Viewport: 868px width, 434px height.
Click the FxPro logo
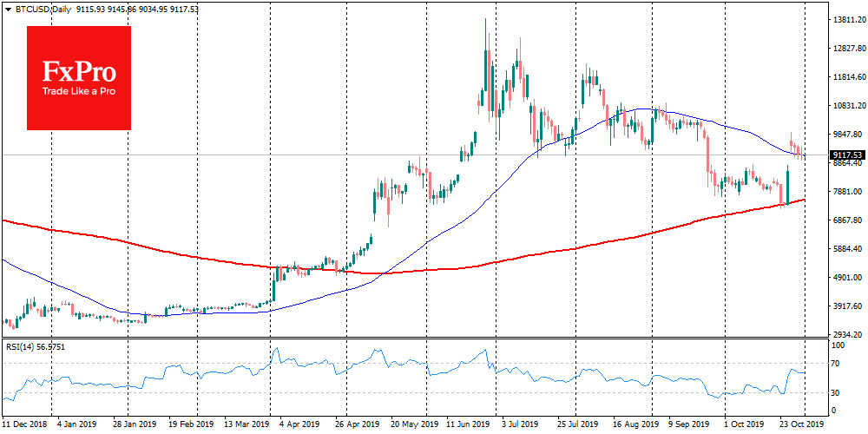tap(78, 77)
